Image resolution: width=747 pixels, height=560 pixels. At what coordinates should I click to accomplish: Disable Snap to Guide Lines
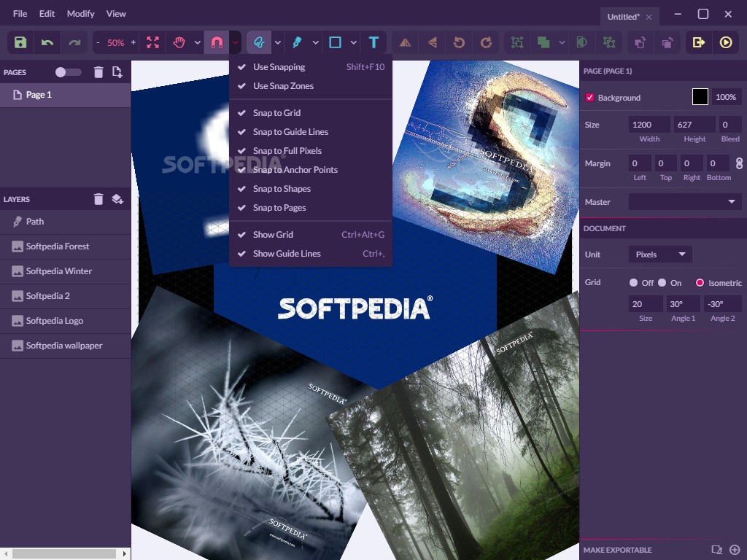coord(311,131)
